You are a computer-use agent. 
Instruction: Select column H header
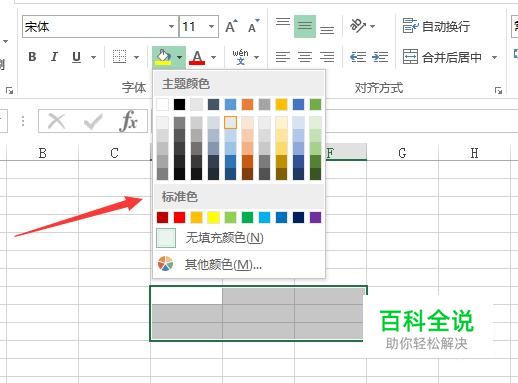pos(474,153)
